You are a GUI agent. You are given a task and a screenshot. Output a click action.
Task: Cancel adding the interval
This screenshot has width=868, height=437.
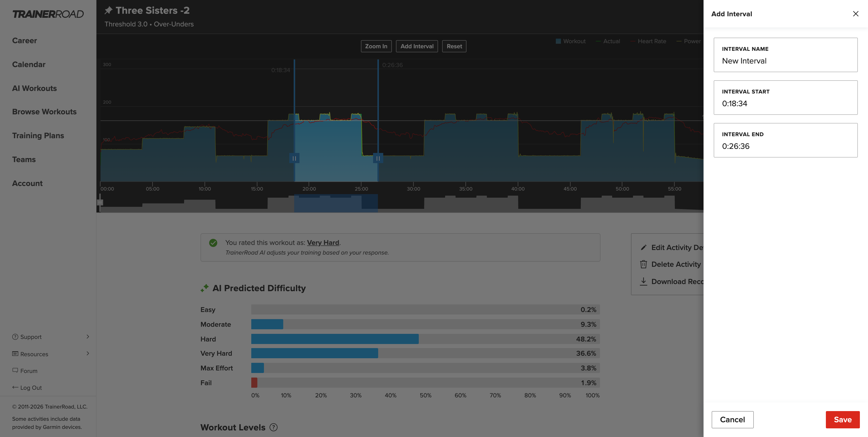[x=732, y=419]
